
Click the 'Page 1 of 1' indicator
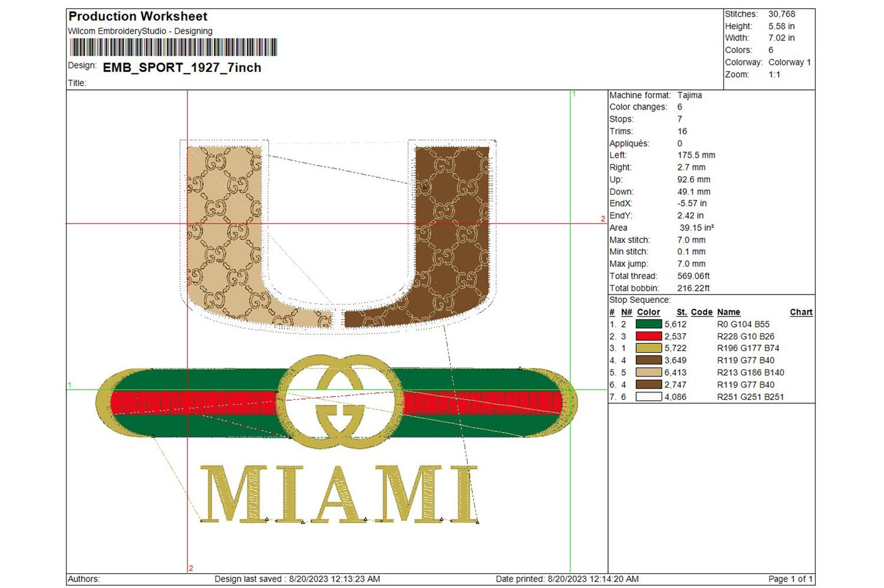(x=790, y=579)
